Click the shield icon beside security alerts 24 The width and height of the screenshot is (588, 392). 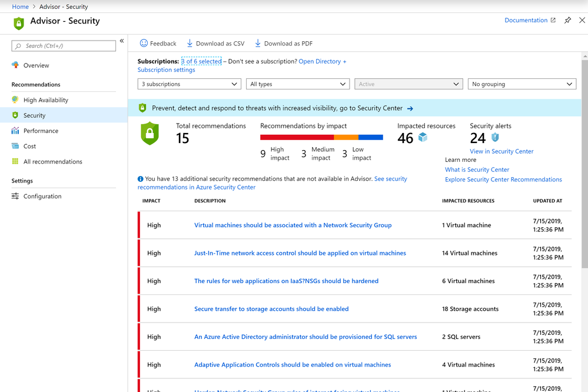click(x=496, y=137)
